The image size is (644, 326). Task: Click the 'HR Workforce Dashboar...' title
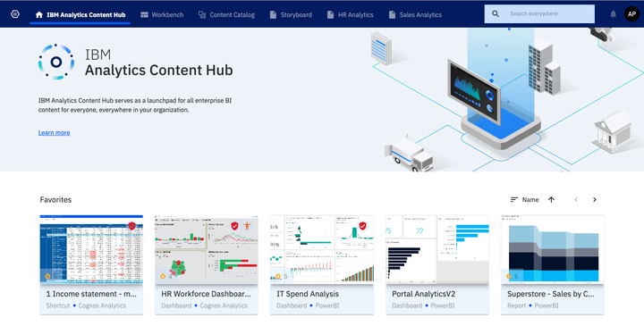click(x=206, y=294)
